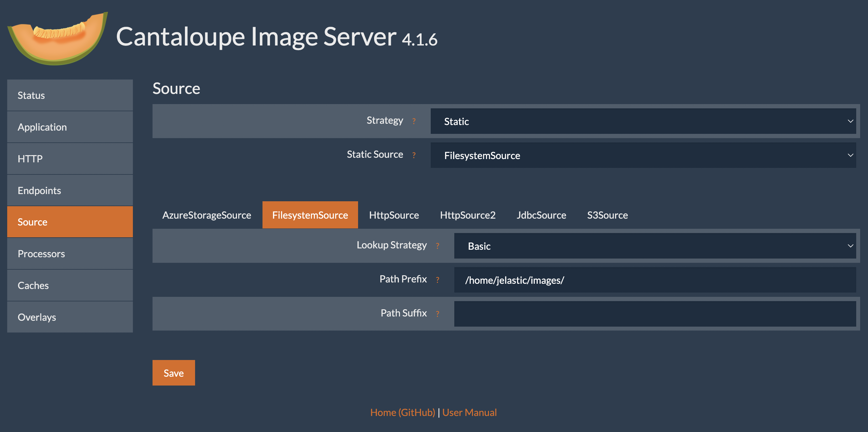Click the Path Suffix help question mark
The image size is (868, 432).
coord(437,314)
